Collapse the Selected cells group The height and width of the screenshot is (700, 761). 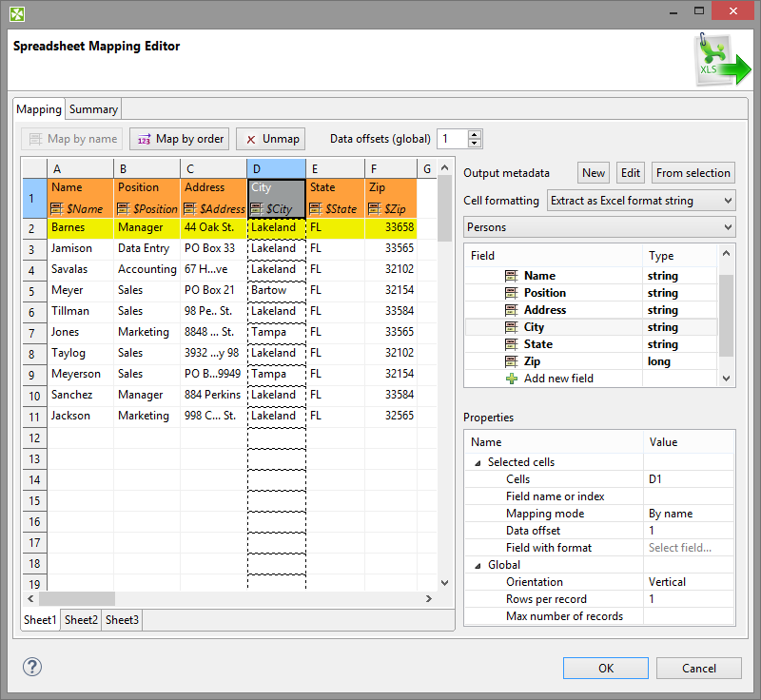(478, 462)
